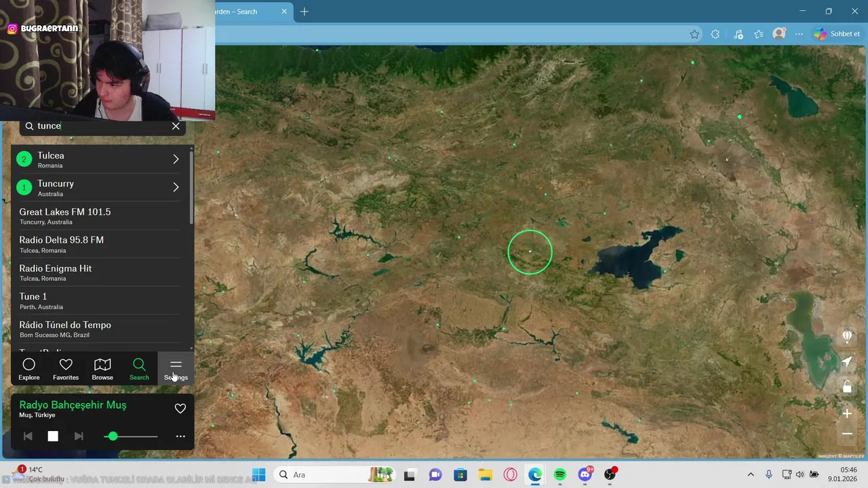
Task: Click into the search box containing 'tunce'
Action: pos(102,126)
